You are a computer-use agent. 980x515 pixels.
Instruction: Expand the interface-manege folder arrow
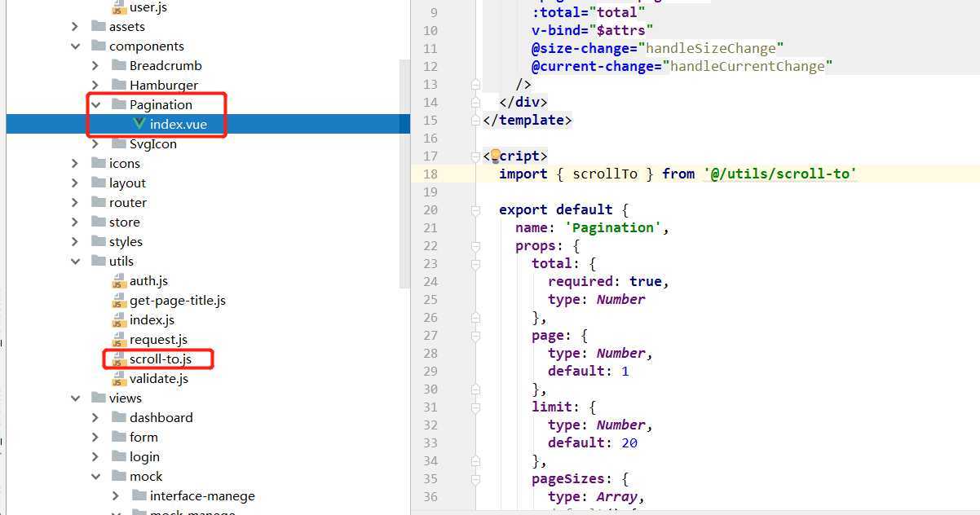(x=117, y=496)
